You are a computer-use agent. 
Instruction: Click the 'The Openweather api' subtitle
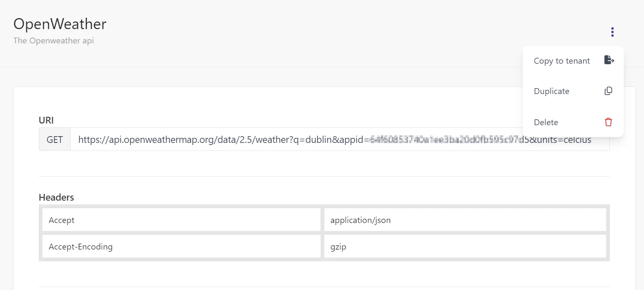(53, 41)
